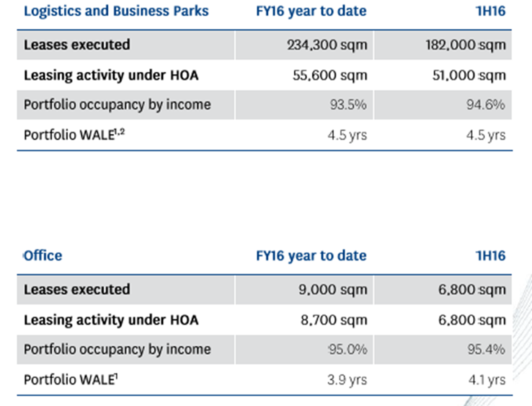Select the Office FY16 year to date header
Screen dimensions: 532x406
(x=311, y=255)
